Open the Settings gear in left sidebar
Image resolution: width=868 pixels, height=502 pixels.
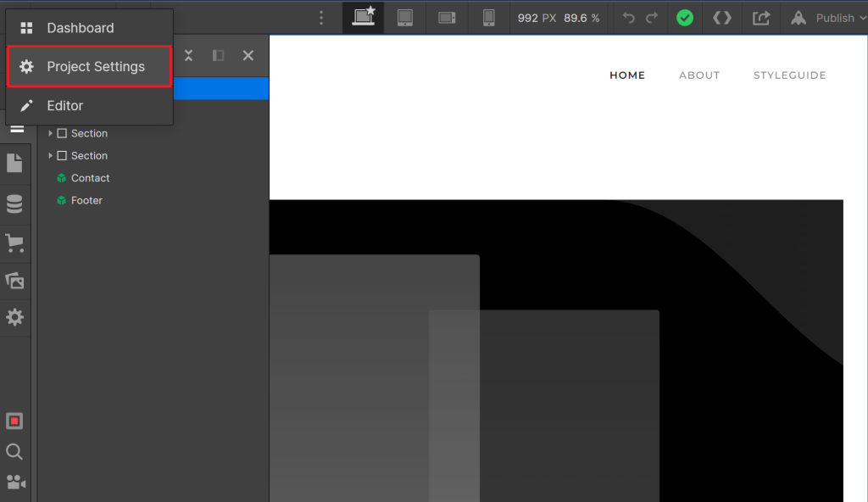pyautogui.click(x=15, y=317)
